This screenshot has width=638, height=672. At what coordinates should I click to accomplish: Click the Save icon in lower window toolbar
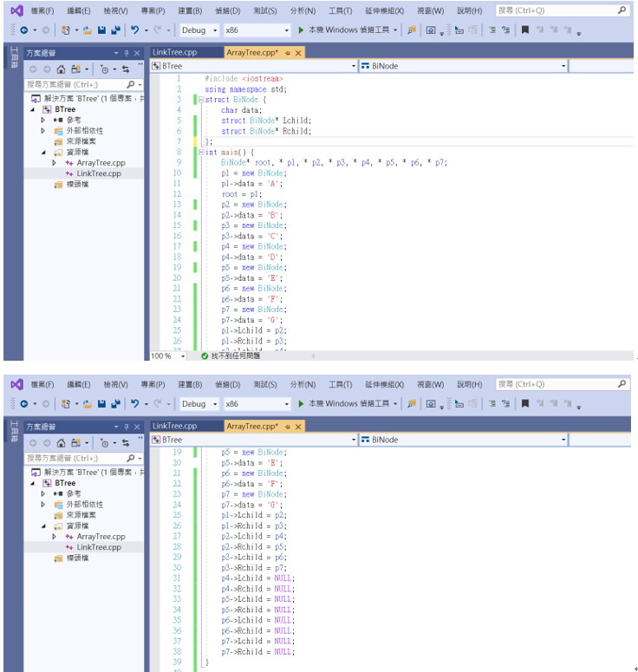click(x=101, y=404)
